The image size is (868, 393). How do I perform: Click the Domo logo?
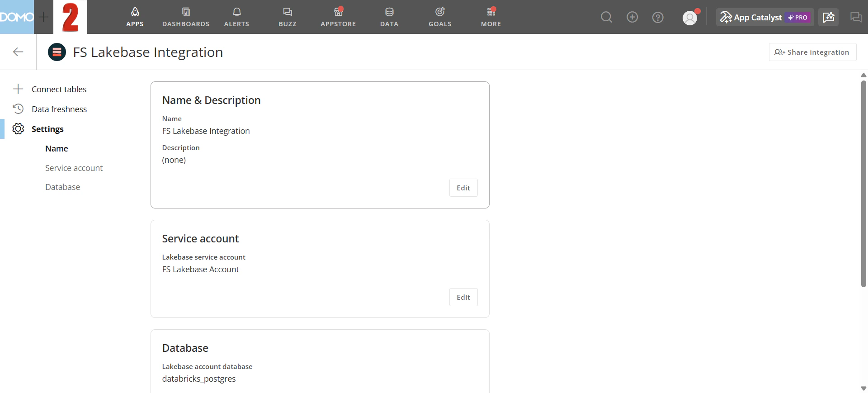tap(17, 17)
